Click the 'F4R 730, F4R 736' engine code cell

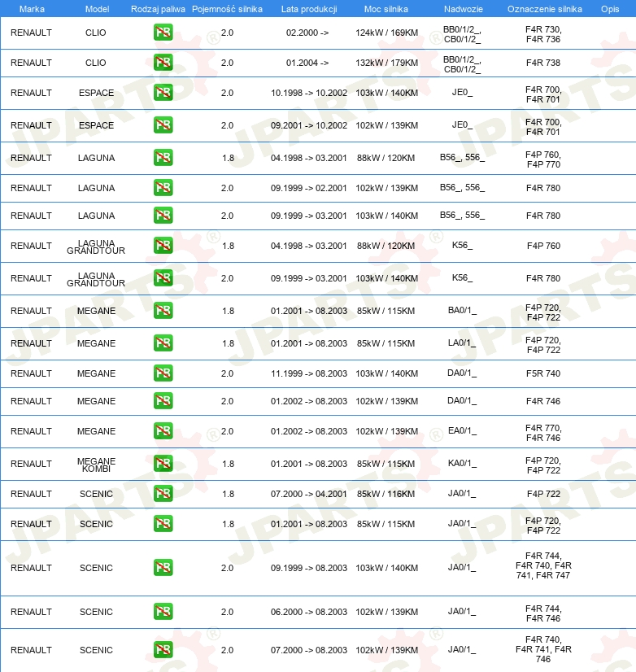point(543,34)
